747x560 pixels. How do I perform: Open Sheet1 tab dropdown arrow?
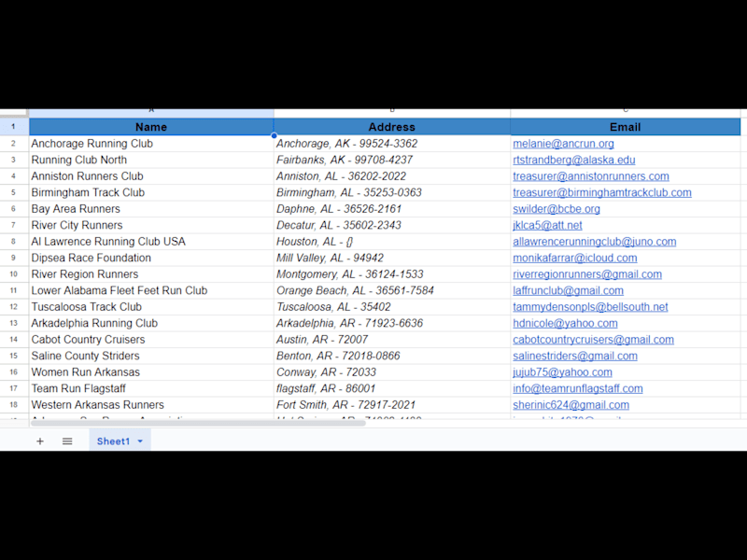pyautogui.click(x=140, y=441)
